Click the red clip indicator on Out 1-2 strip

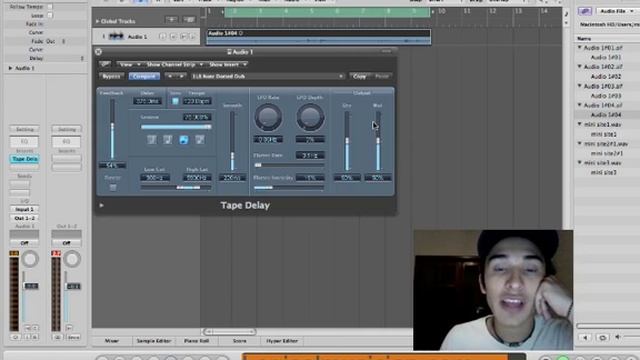pos(56,253)
